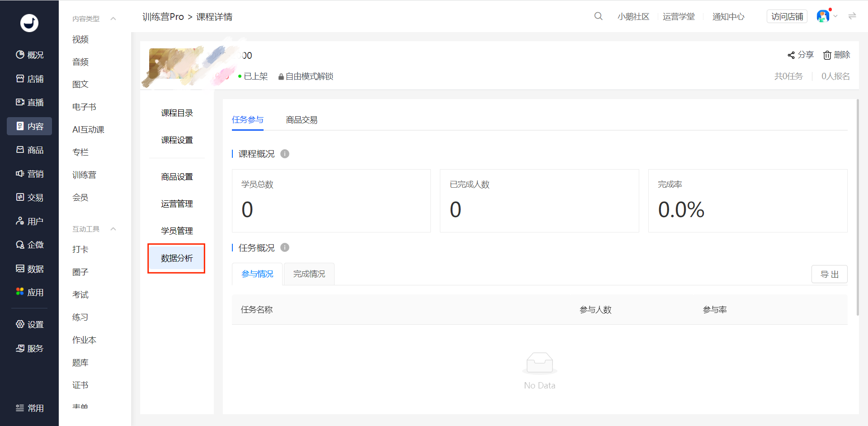Click the search magnifier icon
Viewport: 868px width, 426px height.
pos(598,16)
